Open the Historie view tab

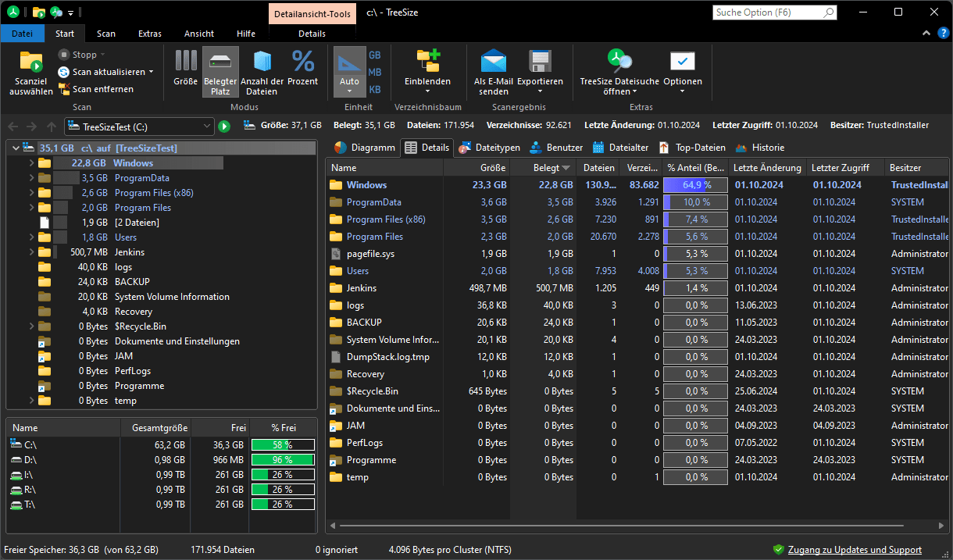click(759, 148)
